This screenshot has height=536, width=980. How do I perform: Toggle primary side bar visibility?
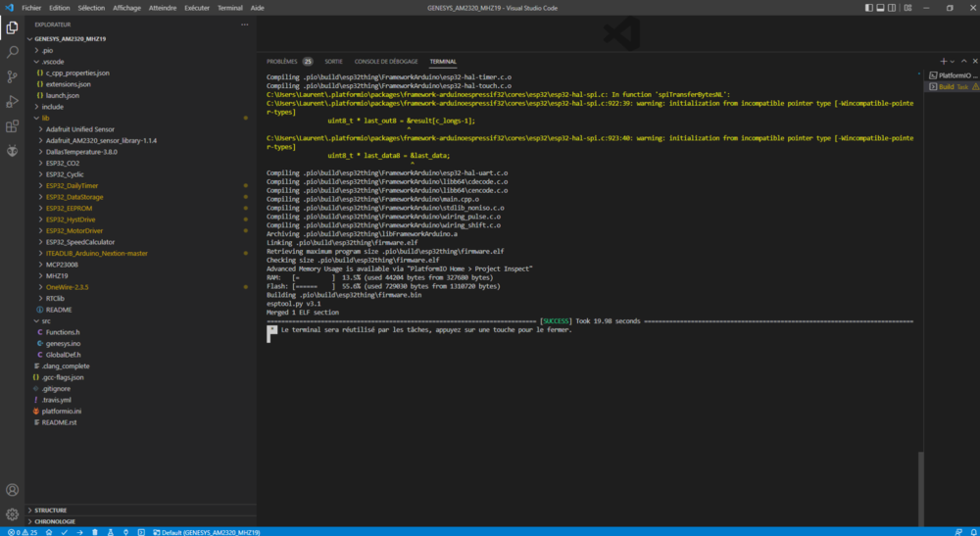pyautogui.click(x=868, y=8)
